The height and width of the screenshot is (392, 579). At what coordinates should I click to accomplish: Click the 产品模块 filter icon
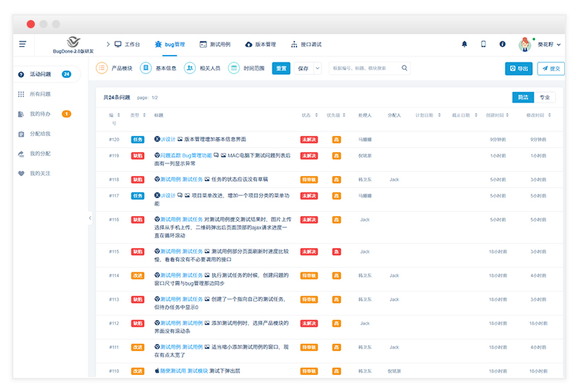102,68
